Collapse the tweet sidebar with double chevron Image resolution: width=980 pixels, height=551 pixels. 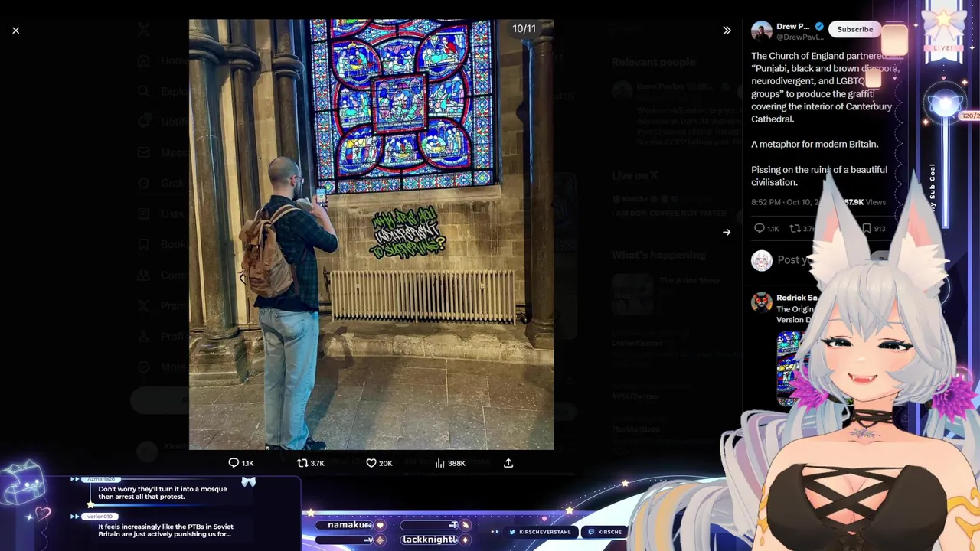pos(727,31)
